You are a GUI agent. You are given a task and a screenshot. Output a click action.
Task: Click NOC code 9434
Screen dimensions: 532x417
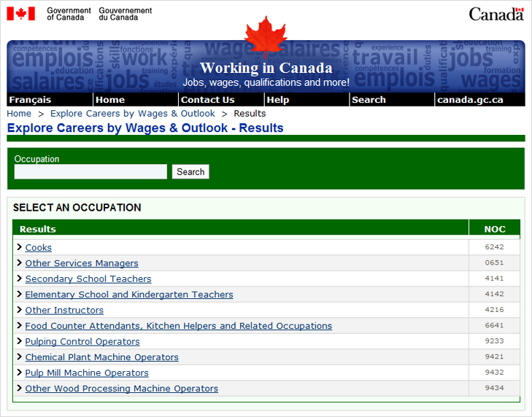pos(494,388)
